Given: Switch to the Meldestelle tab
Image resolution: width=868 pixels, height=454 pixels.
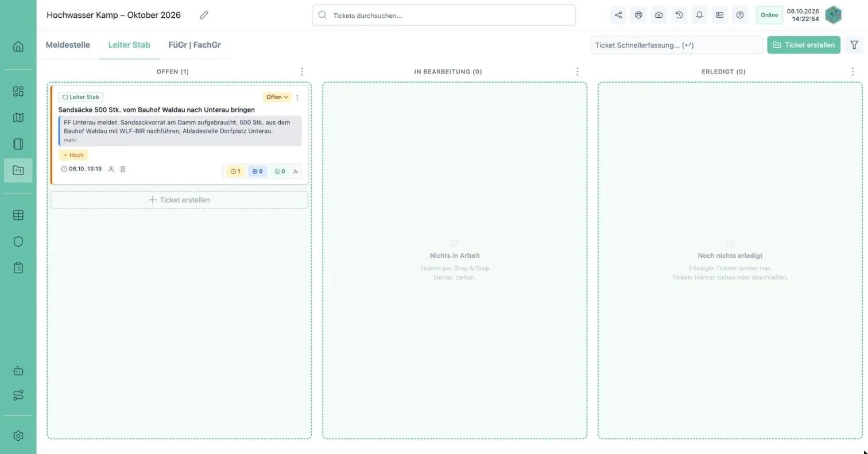Looking at the screenshot, I should [x=68, y=45].
